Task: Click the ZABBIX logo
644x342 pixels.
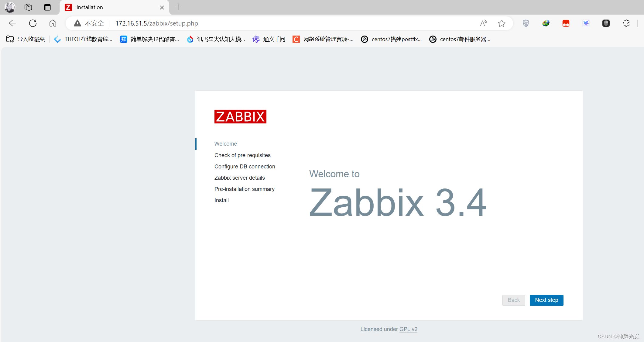Action: [240, 117]
